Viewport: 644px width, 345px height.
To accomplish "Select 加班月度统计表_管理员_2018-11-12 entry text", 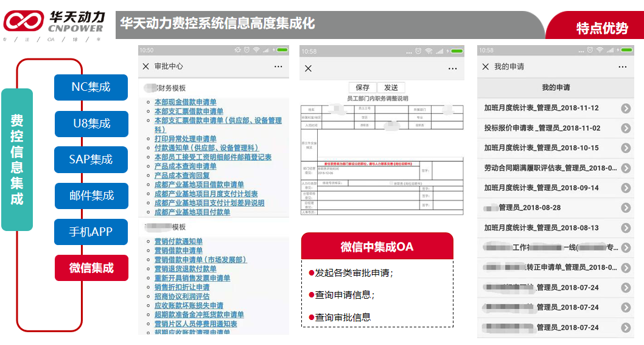I will 541,108.
